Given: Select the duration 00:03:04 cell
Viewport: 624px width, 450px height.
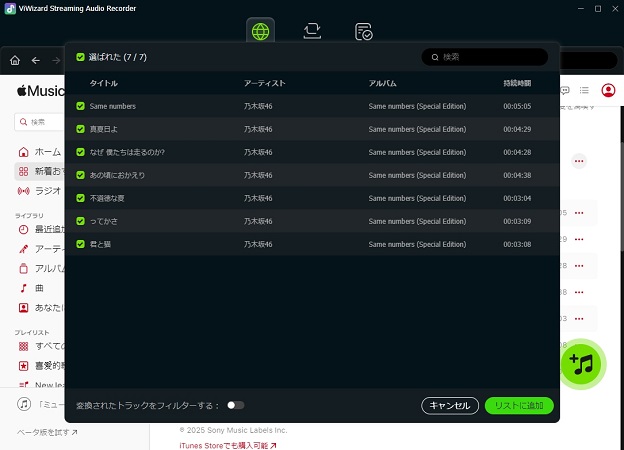Looking at the screenshot, I should [517, 198].
